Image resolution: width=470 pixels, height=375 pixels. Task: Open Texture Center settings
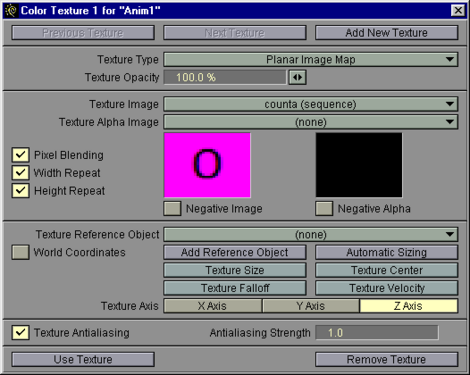[x=386, y=270]
